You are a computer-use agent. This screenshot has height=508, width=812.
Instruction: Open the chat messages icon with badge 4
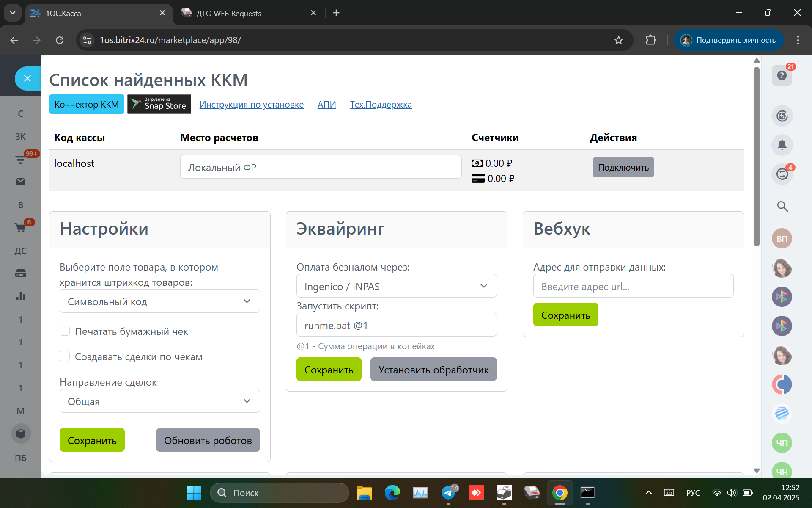(x=782, y=174)
